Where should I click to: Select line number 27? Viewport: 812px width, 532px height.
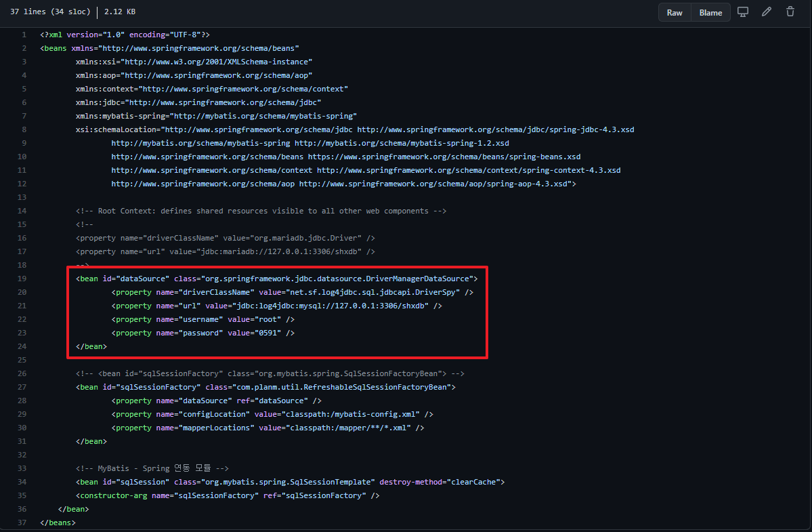coord(22,387)
